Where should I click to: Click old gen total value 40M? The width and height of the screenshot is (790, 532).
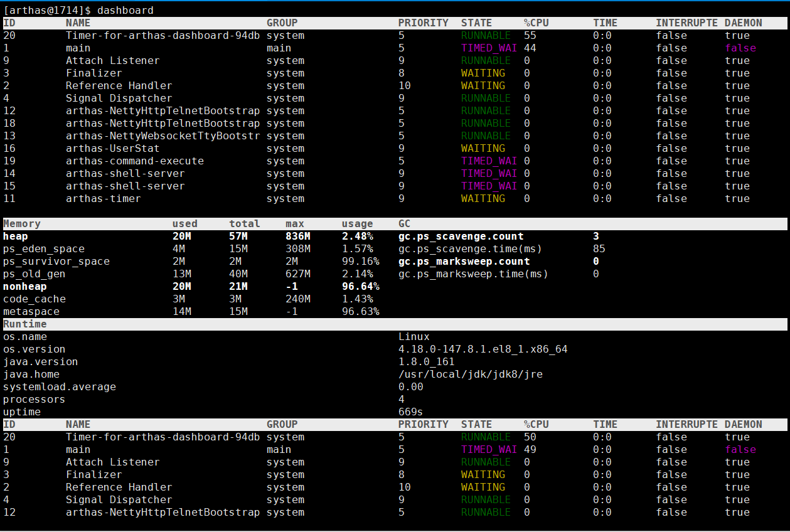click(238, 274)
